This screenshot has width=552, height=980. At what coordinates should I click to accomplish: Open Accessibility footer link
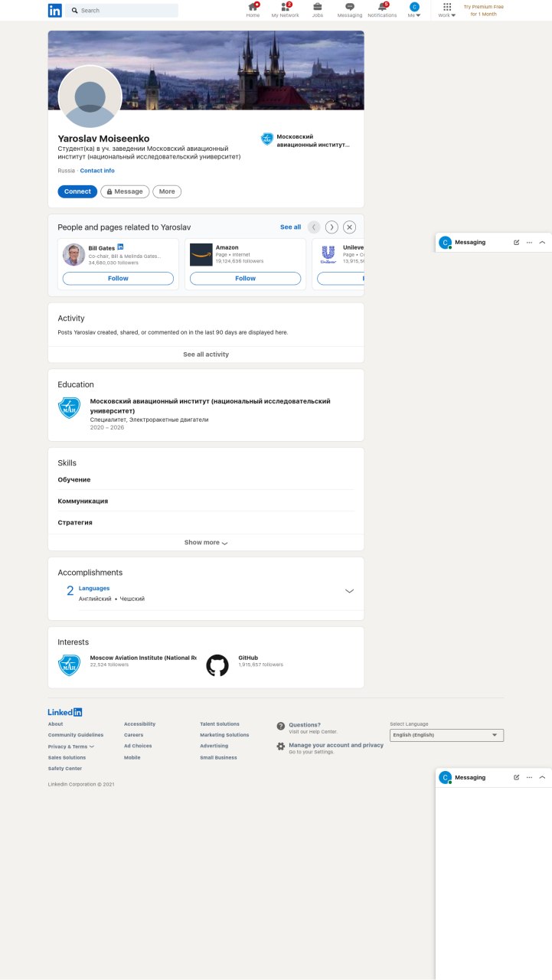click(139, 724)
